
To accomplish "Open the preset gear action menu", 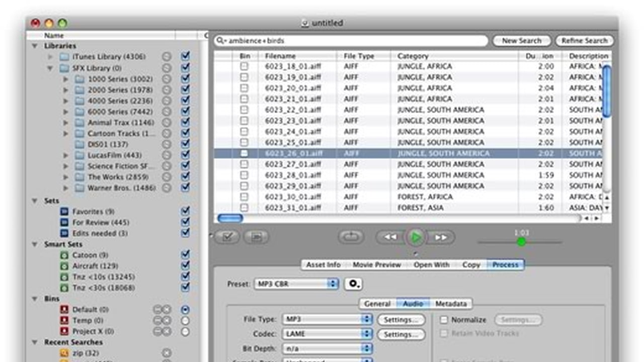I will tap(353, 284).
